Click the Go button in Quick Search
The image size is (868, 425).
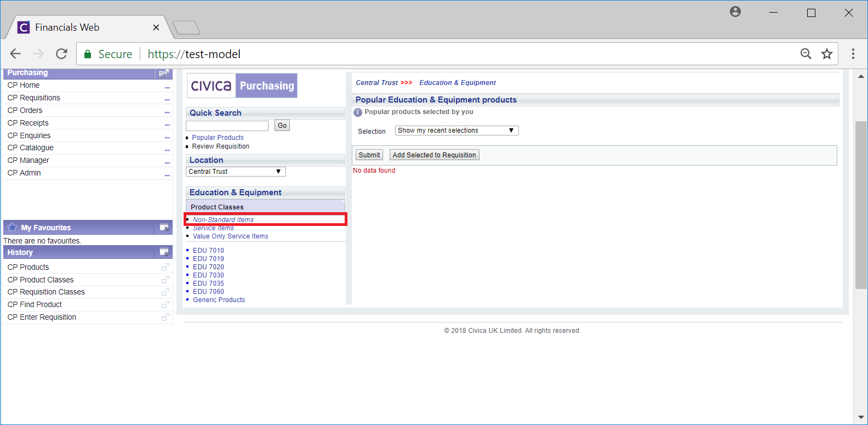pyautogui.click(x=282, y=126)
